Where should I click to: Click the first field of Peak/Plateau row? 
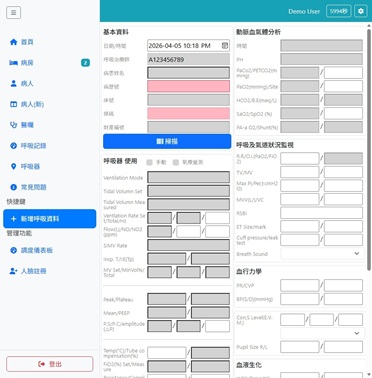click(167, 299)
